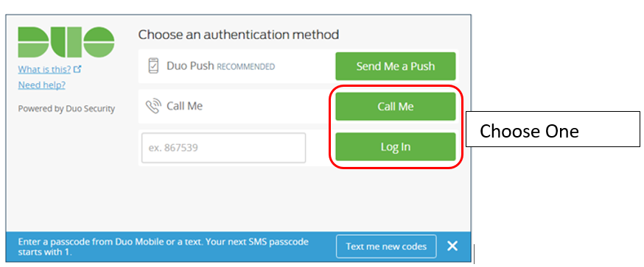The height and width of the screenshot is (267, 644).
Task: Click the green Call Me button
Action: tap(396, 106)
